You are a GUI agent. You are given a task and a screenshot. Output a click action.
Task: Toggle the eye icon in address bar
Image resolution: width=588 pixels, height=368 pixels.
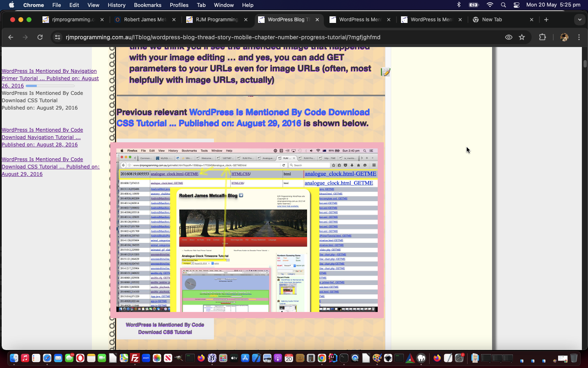(509, 37)
